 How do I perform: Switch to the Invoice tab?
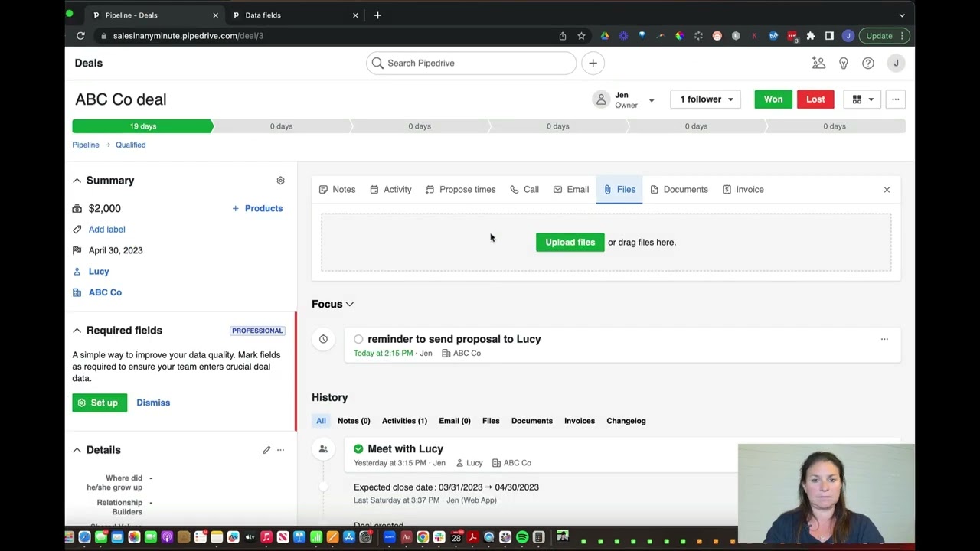tap(743, 190)
